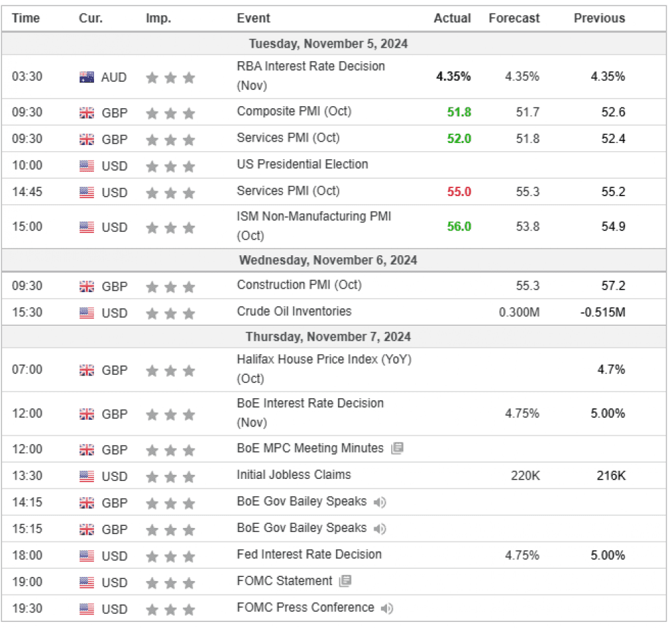672x628 pixels.
Task: Open the RBA Interest Rate Decision (Nov) event
Action: pos(310,76)
